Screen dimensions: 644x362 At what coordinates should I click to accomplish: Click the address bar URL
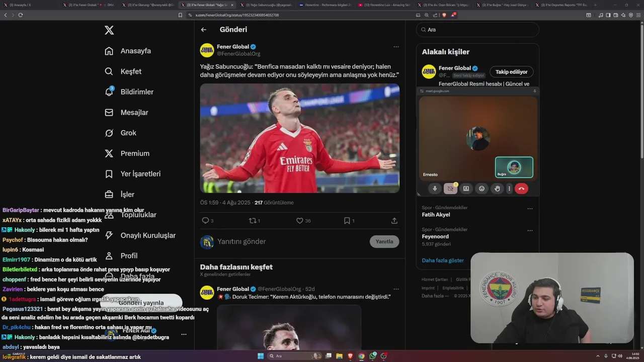click(237, 15)
